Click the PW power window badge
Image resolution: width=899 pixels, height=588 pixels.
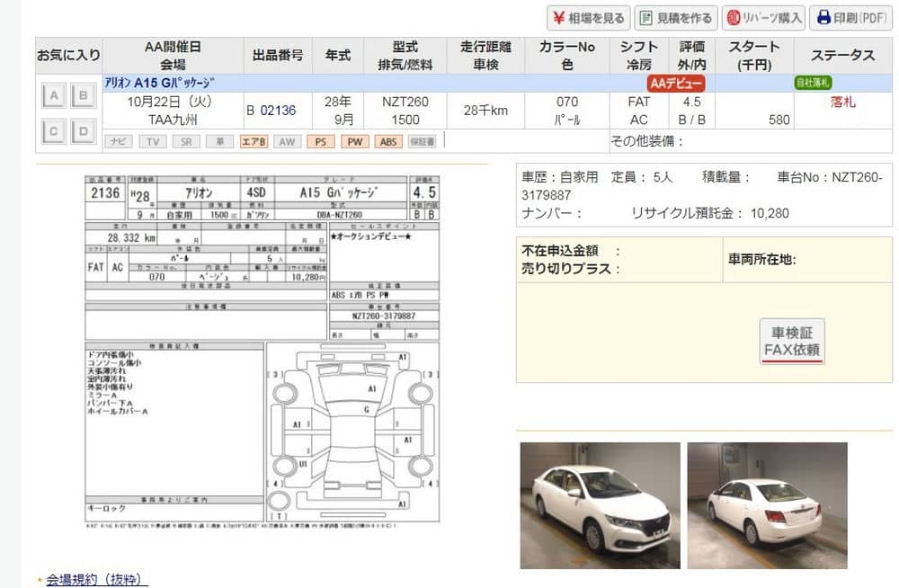(x=355, y=142)
